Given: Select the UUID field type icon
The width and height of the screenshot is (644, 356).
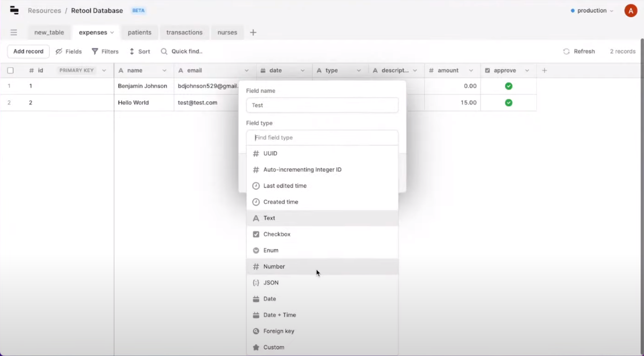Looking at the screenshot, I should tap(255, 153).
